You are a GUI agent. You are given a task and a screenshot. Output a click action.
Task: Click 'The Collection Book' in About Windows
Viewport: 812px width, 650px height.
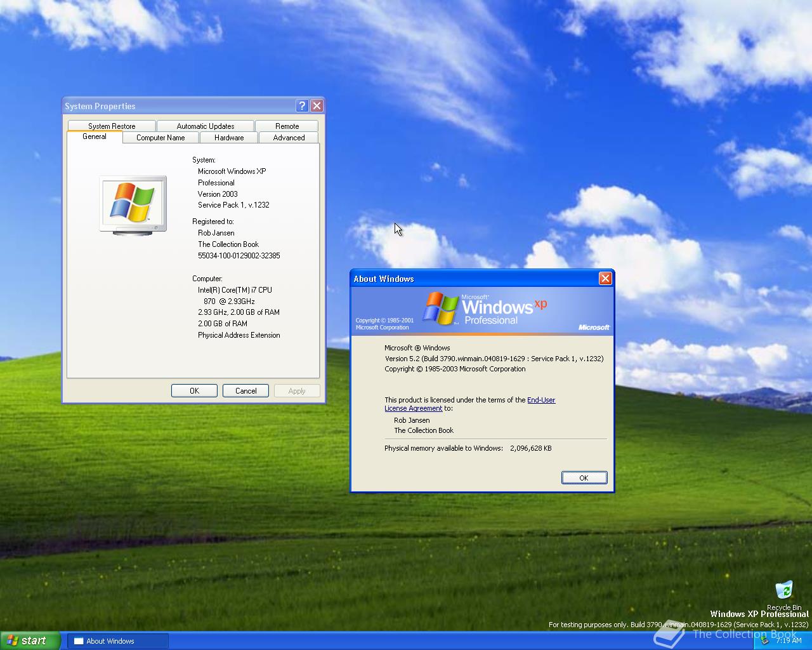pyautogui.click(x=424, y=430)
